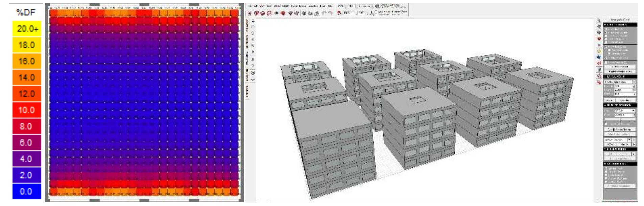
Task: Open the Parametric Objects panel icon
Action: [x=599, y=69]
